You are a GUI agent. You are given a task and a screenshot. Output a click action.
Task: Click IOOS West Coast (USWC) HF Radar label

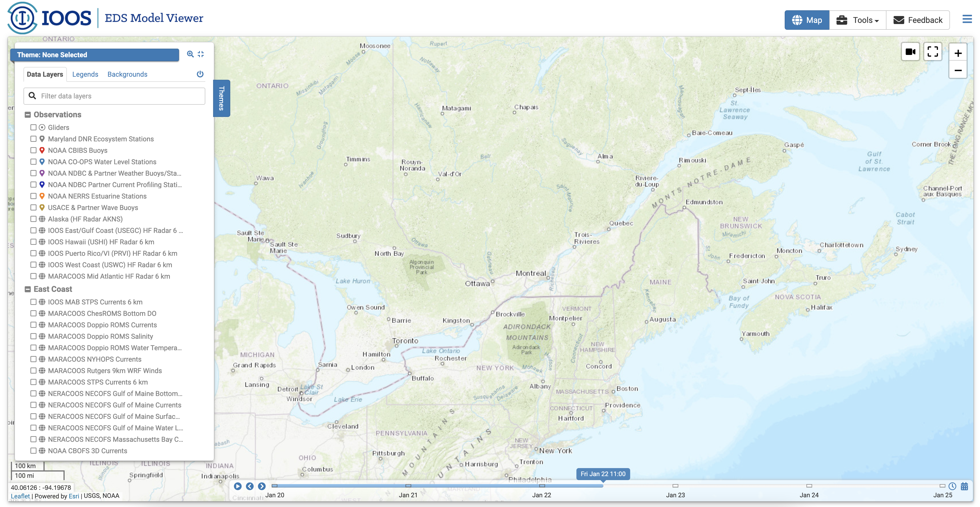pyautogui.click(x=110, y=265)
